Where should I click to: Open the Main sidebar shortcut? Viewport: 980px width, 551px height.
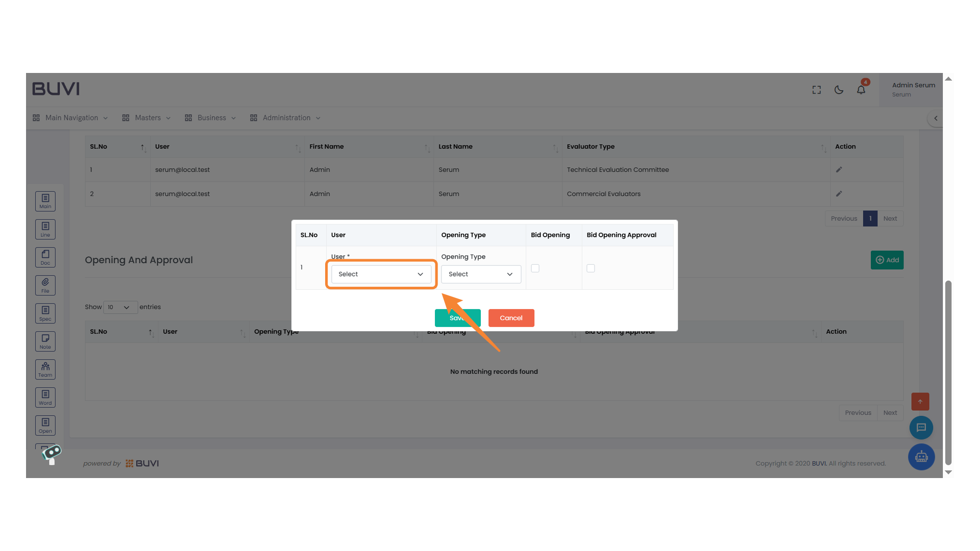pos(45,201)
